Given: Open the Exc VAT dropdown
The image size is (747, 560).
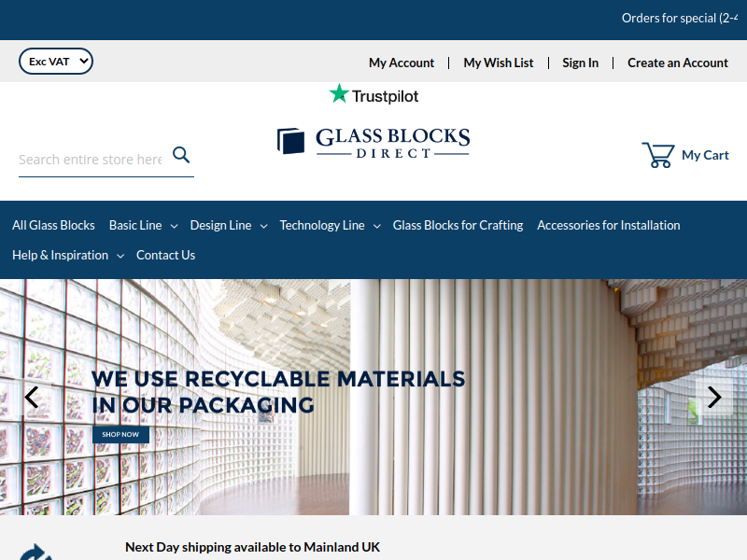Looking at the screenshot, I should (x=56, y=61).
